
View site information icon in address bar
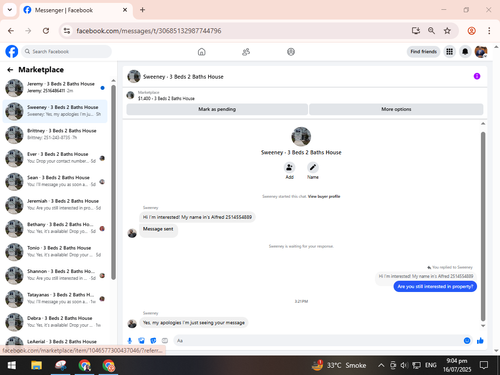(67, 31)
